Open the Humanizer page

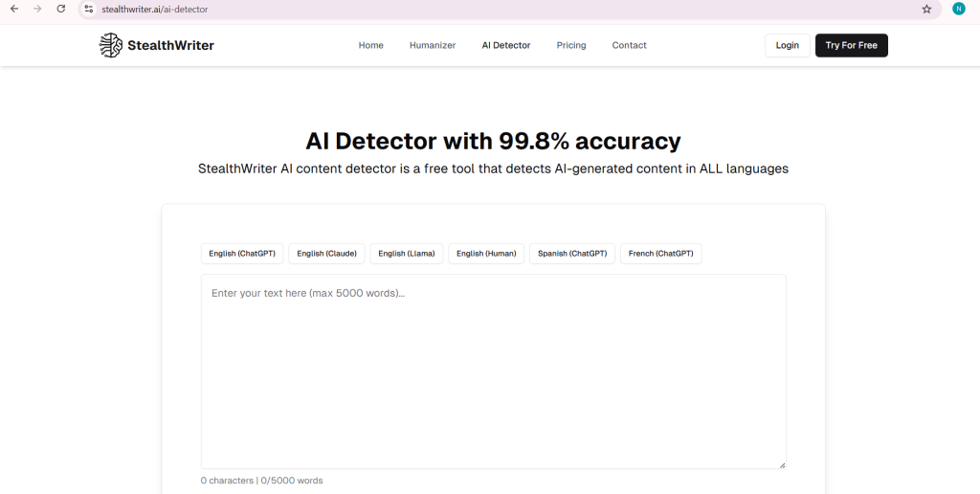pyautogui.click(x=433, y=45)
